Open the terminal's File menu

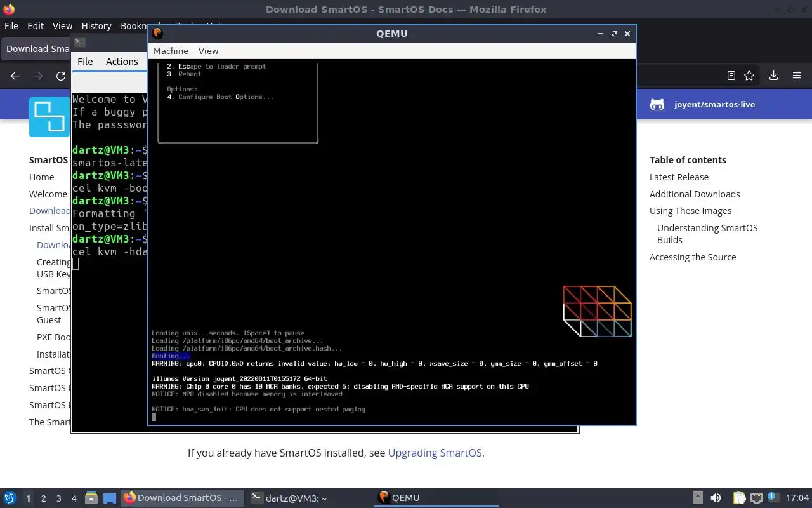pyautogui.click(x=85, y=62)
